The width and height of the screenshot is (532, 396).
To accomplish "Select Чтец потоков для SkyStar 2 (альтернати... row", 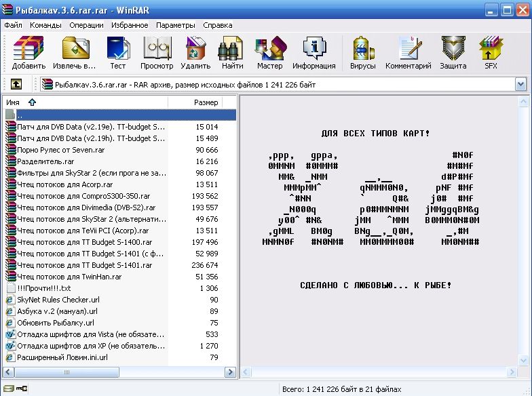I will [92, 218].
